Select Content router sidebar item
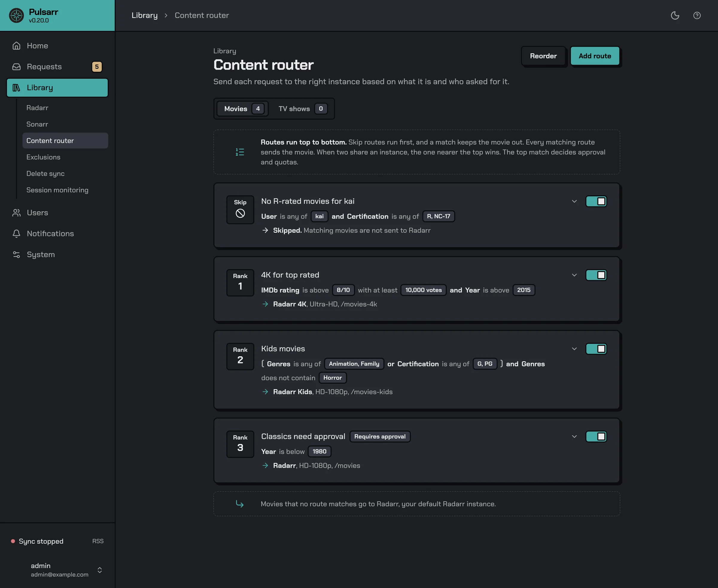This screenshot has width=718, height=588. [65, 140]
